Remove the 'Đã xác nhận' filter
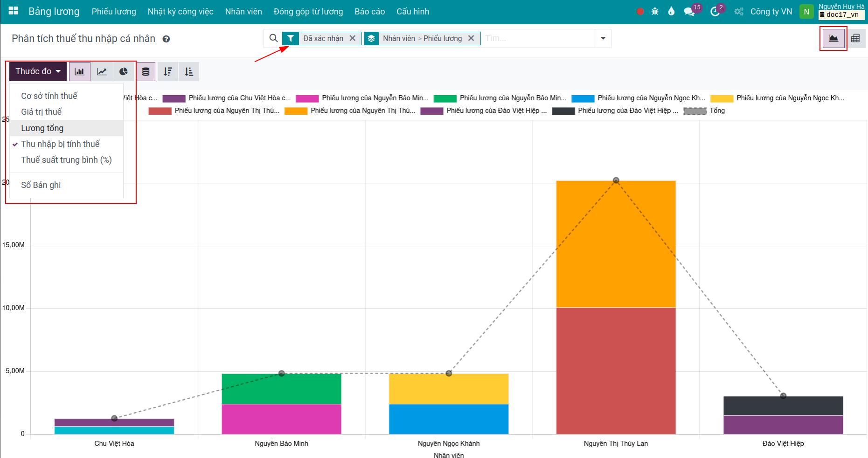This screenshot has width=868, height=458. click(353, 38)
